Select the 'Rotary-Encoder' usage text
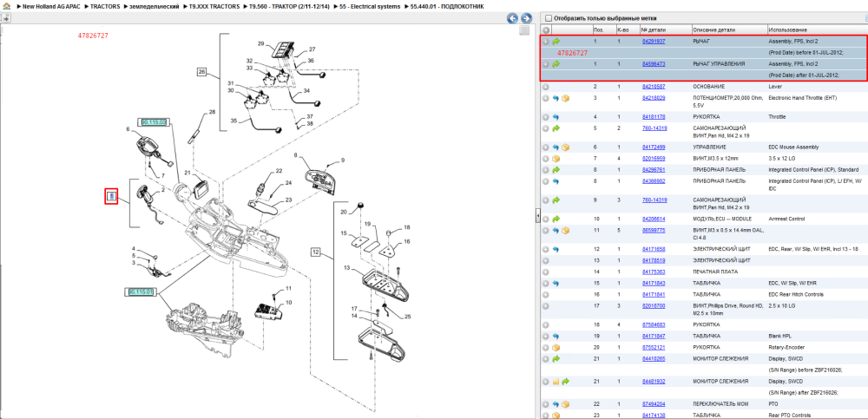Screen dimensions: 868x419 786,348
